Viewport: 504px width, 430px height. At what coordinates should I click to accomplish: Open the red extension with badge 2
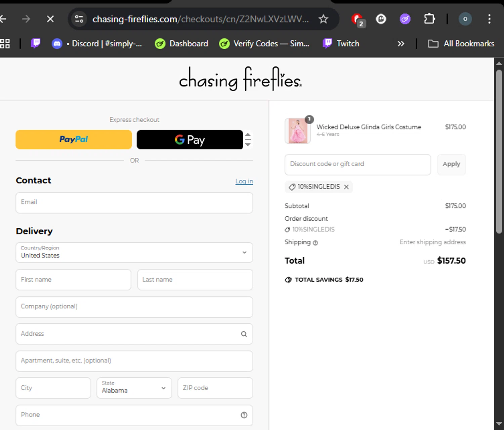[358, 19]
